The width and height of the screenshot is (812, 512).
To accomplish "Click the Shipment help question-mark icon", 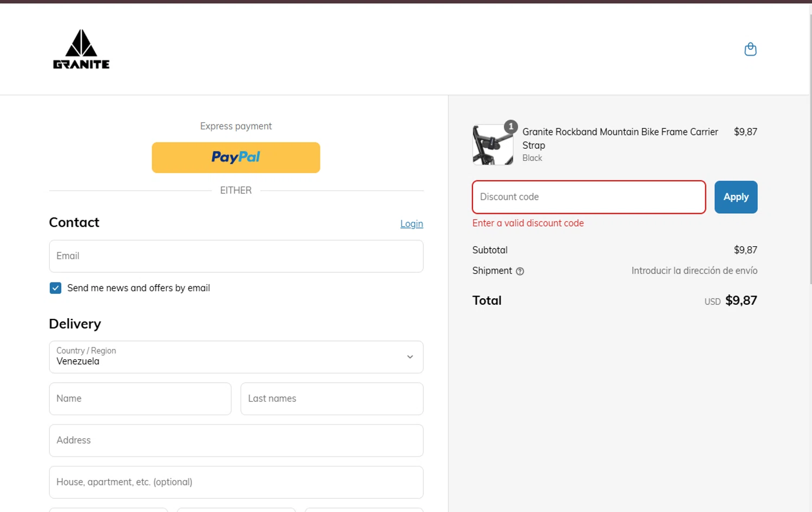I will coord(520,271).
